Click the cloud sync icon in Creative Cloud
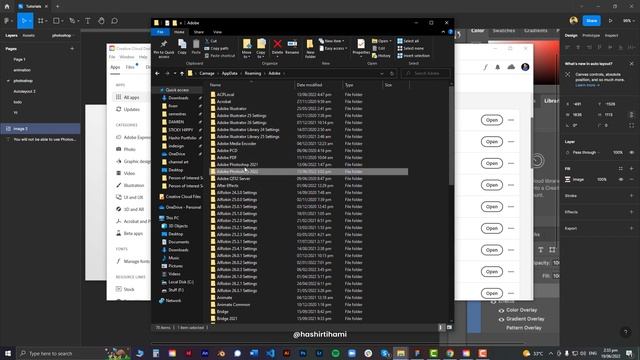Screen dimensions: 640x360 click(x=511, y=67)
